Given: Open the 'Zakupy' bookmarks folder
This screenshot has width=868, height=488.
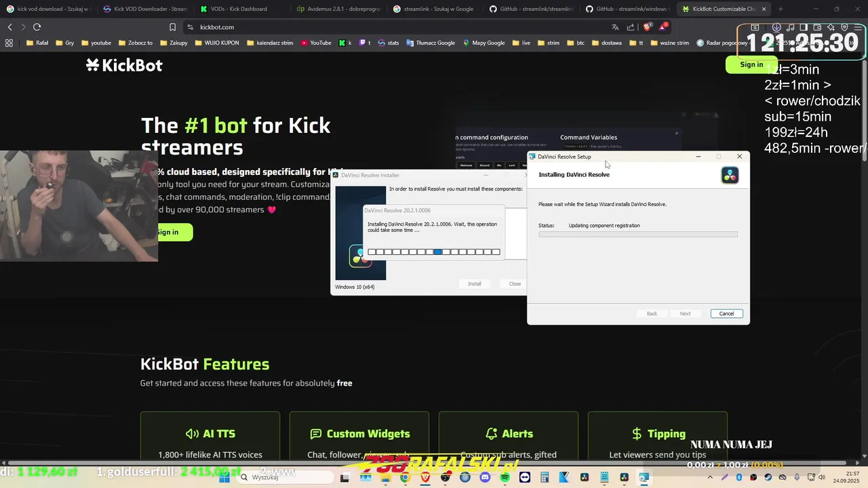Looking at the screenshot, I should (174, 43).
